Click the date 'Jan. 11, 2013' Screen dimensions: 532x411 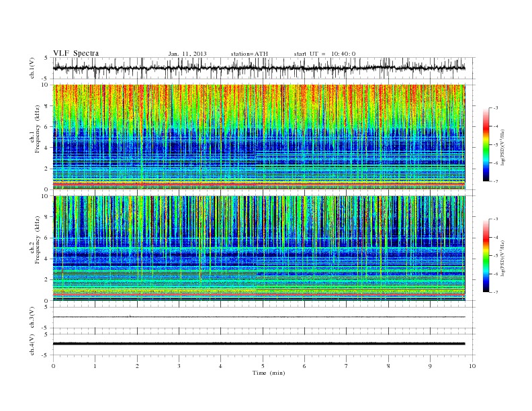tap(187, 54)
